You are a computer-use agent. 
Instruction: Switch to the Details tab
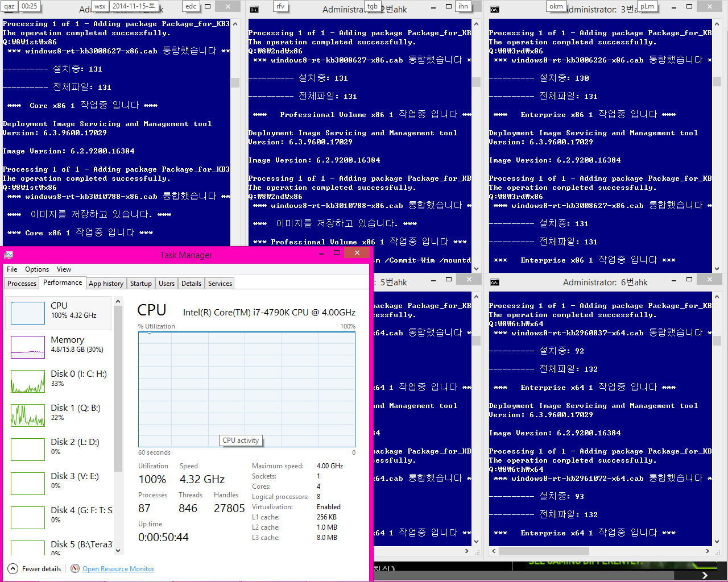[x=191, y=283]
